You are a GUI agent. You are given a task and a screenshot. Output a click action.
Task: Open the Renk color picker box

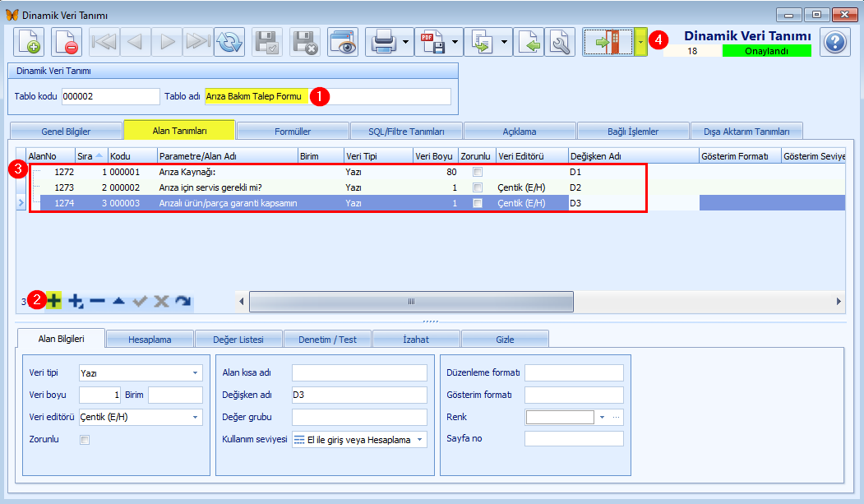point(560,417)
